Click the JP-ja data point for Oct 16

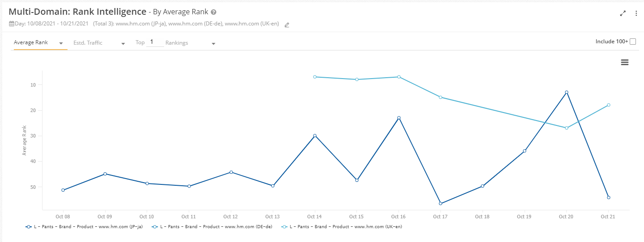[x=398, y=118]
